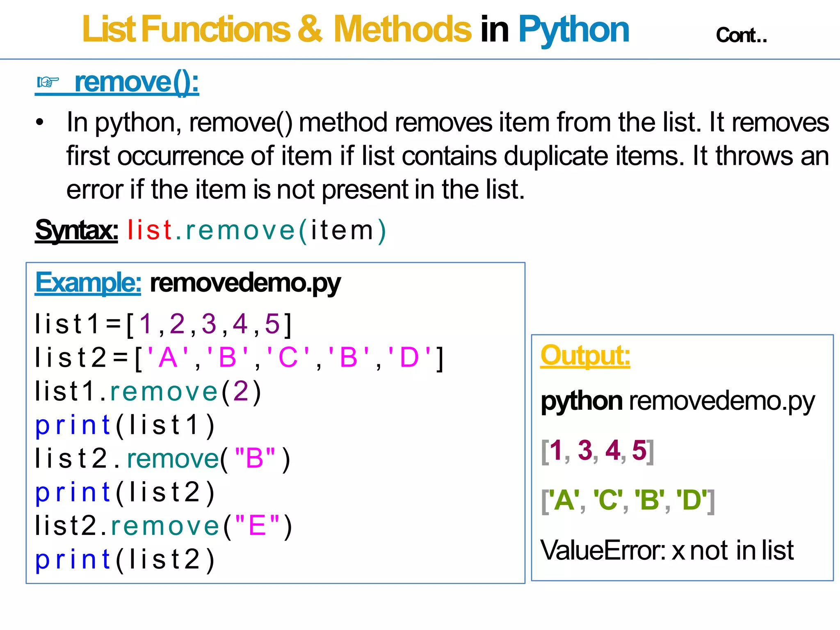Click the 'Cont..' label
Viewport: 840px width, 630px height.
coord(741,35)
